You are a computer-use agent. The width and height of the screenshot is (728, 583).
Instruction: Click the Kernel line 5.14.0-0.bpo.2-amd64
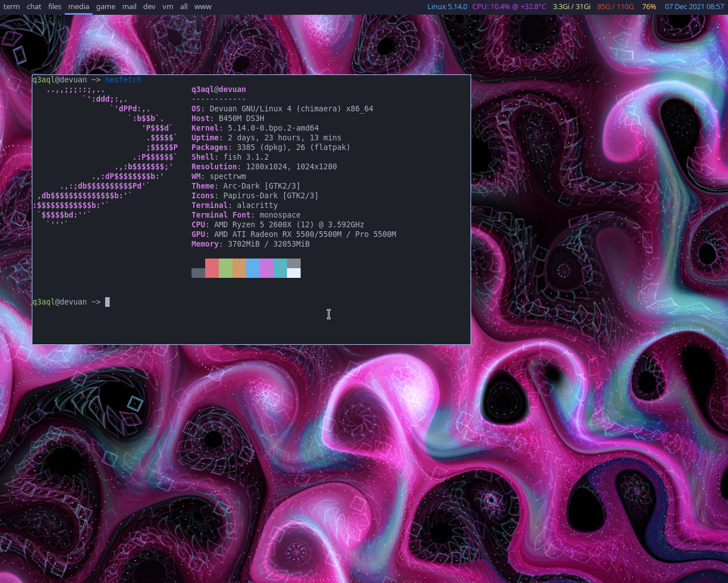[x=255, y=128]
